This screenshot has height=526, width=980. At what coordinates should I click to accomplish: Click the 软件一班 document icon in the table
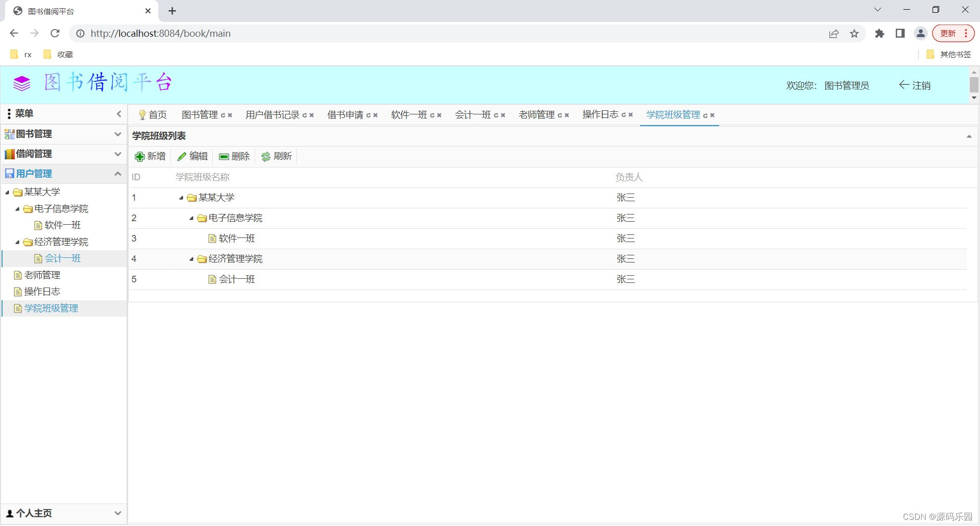[x=213, y=238]
